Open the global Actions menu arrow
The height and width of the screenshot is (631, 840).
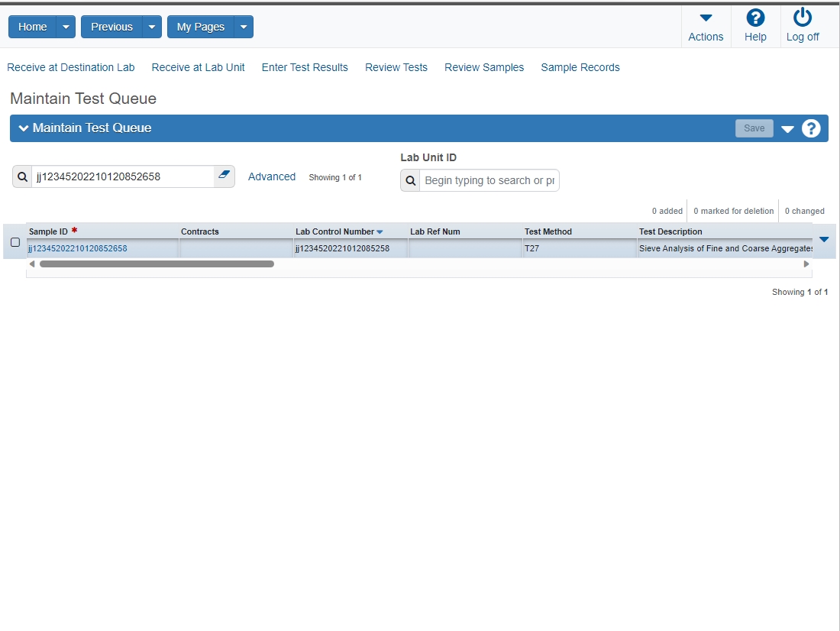[x=706, y=18]
